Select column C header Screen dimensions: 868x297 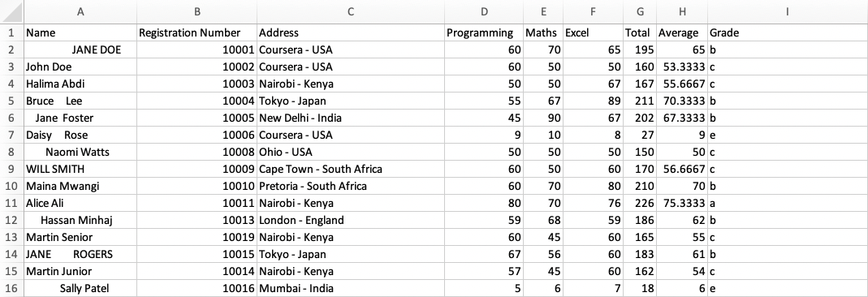351,11
